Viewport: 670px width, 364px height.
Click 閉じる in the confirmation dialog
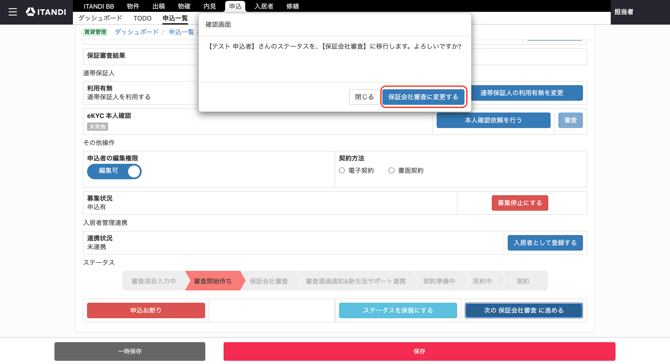364,97
